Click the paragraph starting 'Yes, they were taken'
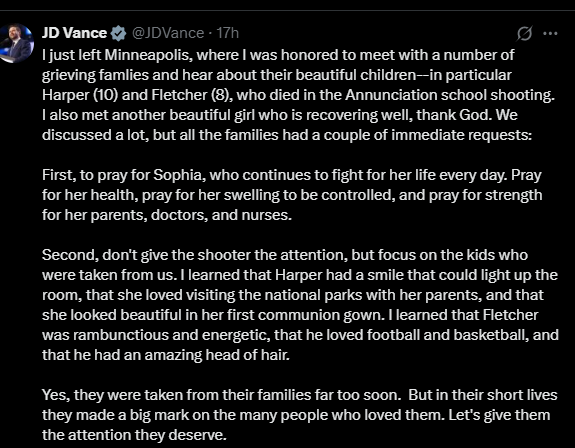 click(300, 415)
